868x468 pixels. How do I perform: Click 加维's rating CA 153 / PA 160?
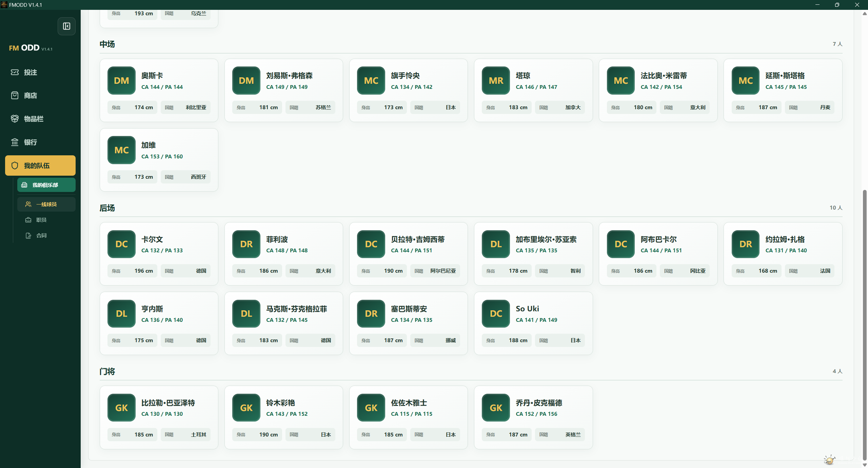click(162, 156)
